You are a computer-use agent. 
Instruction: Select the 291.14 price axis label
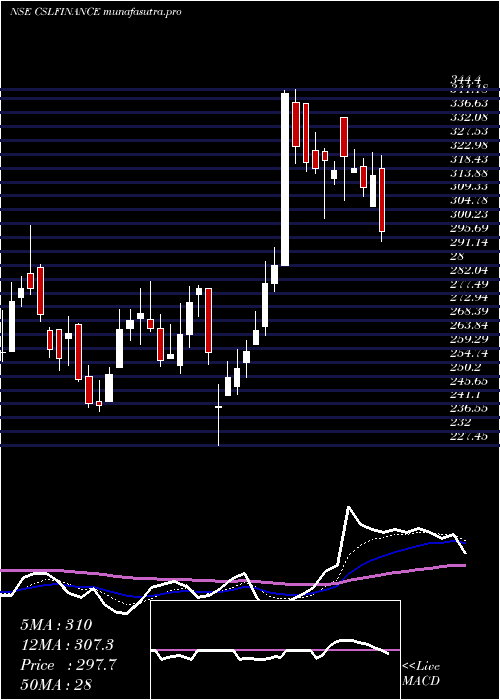(x=469, y=242)
